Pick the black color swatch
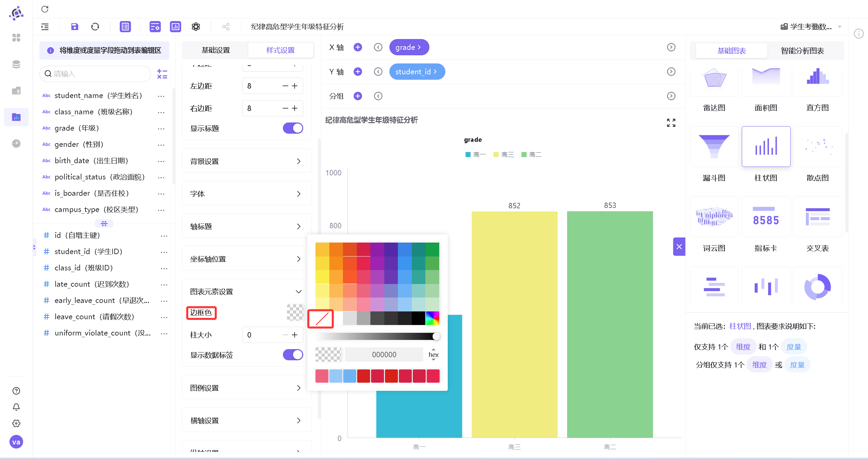Viewport: 868px width, 459px height. [x=419, y=318]
